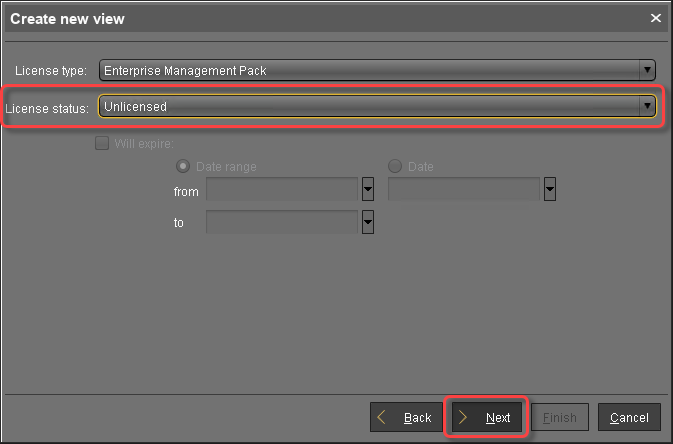Open the single Date picker arrow
The height and width of the screenshot is (444, 673).
coord(549,190)
